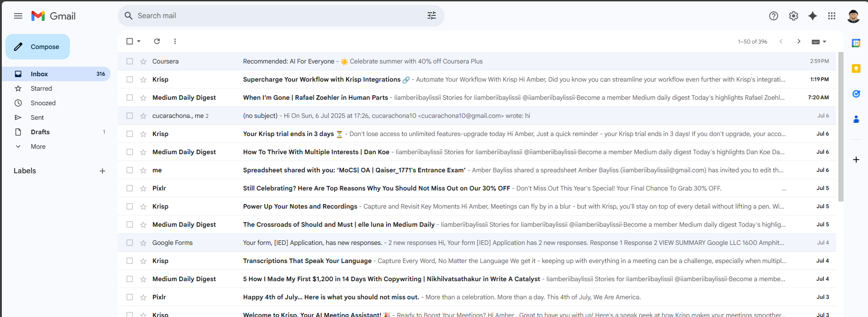Open Contacts side panel
Viewport: 868px width, 317px height.
pyautogui.click(x=856, y=119)
